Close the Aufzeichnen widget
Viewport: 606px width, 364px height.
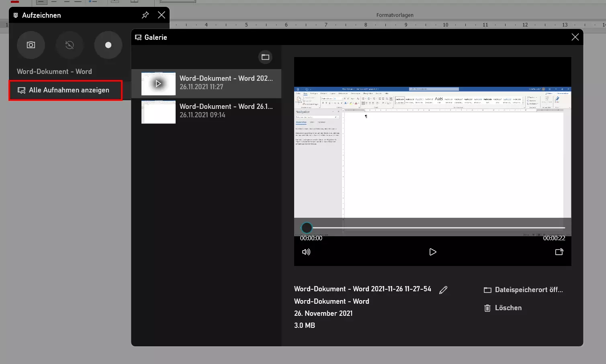pyautogui.click(x=162, y=15)
